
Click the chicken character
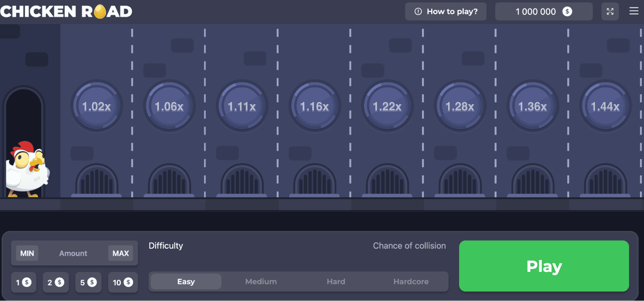pos(28,169)
